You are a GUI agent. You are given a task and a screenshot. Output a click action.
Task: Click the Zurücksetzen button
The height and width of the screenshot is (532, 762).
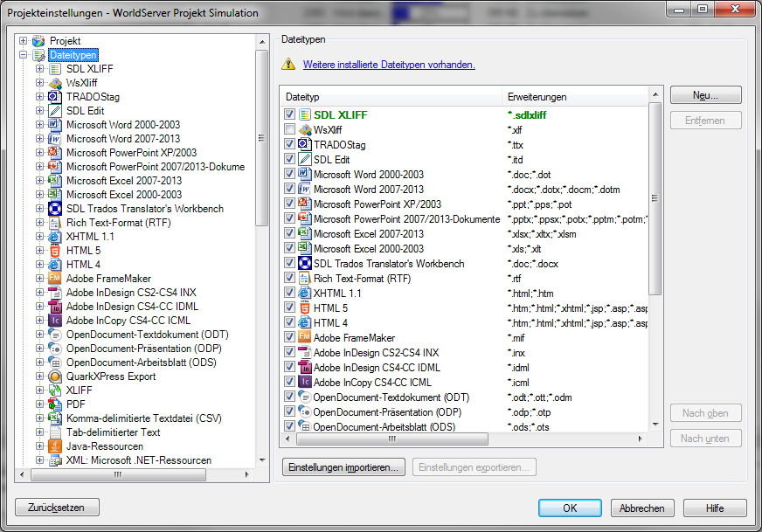coord(57,508)
